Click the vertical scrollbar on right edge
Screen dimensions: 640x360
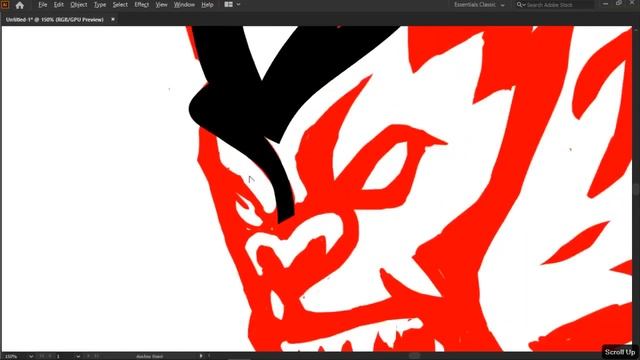click(x=636, y=188)
